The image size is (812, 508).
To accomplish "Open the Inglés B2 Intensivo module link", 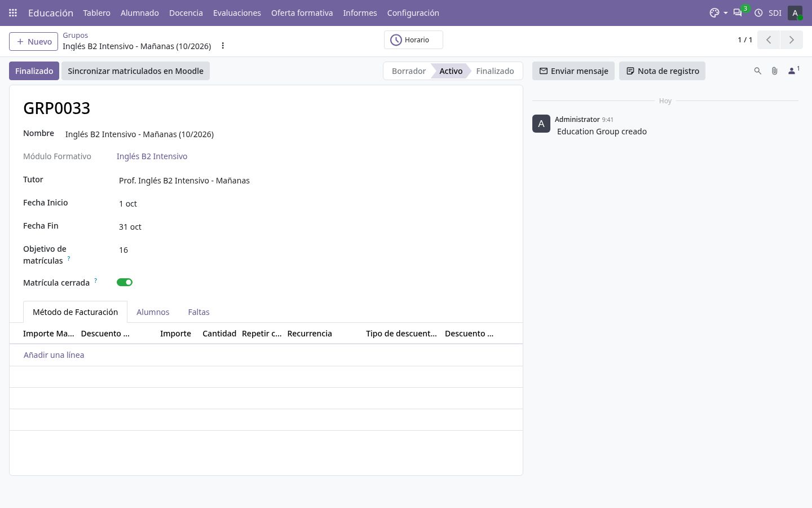I will 152,156.
